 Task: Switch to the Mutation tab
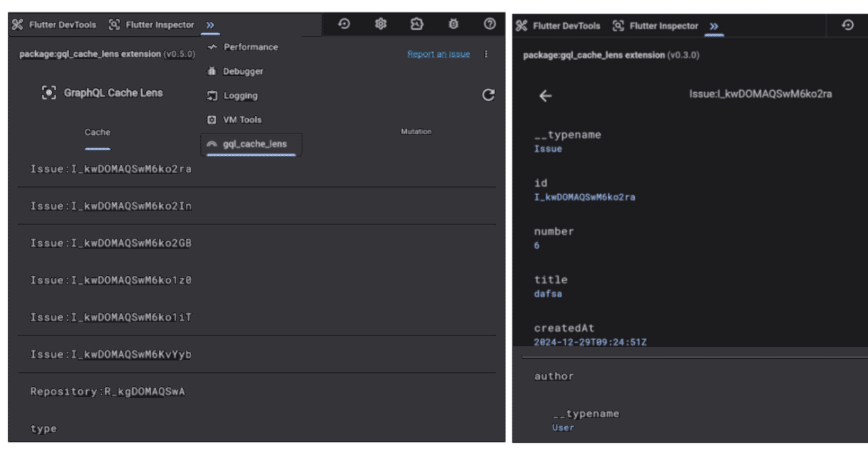click(416, 131)
